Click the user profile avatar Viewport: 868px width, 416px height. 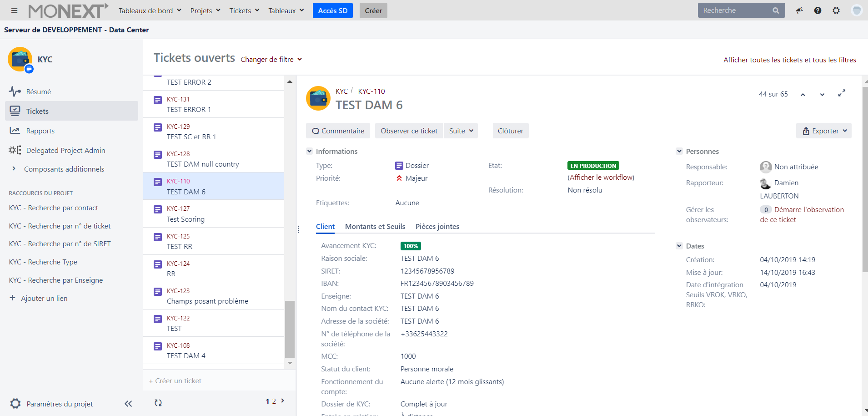[856, 10]
